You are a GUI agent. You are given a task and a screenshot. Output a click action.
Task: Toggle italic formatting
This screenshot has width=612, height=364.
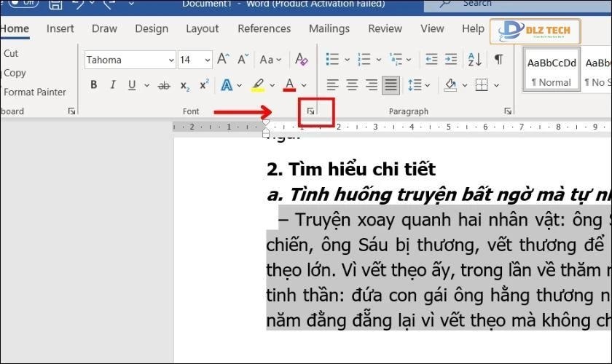tap(113, 85)
